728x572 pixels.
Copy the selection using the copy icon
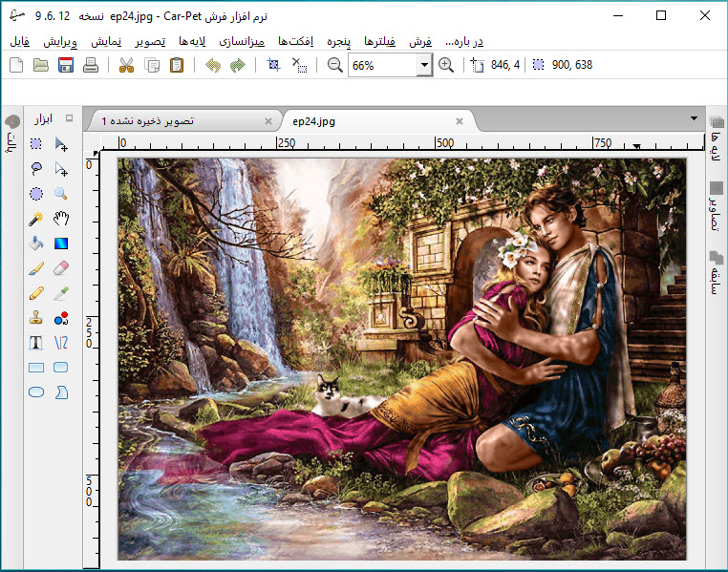tap(152, 65)
